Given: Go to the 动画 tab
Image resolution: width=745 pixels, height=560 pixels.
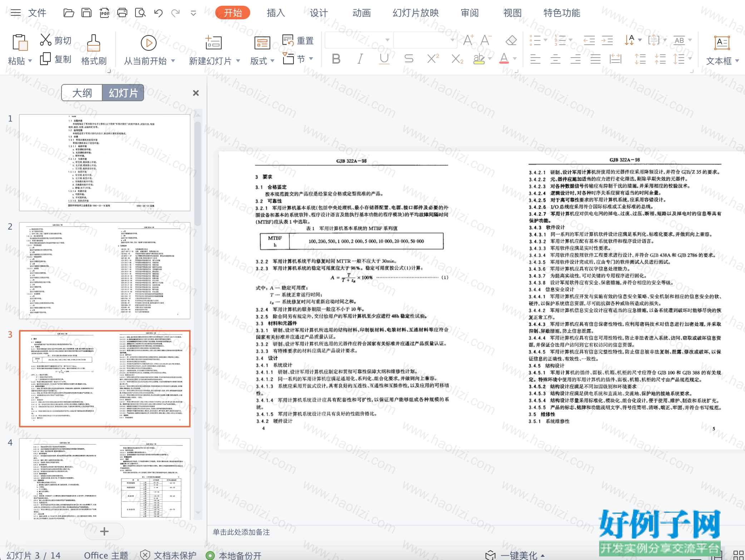Looking at the screenshot, I should pos(362,13).
